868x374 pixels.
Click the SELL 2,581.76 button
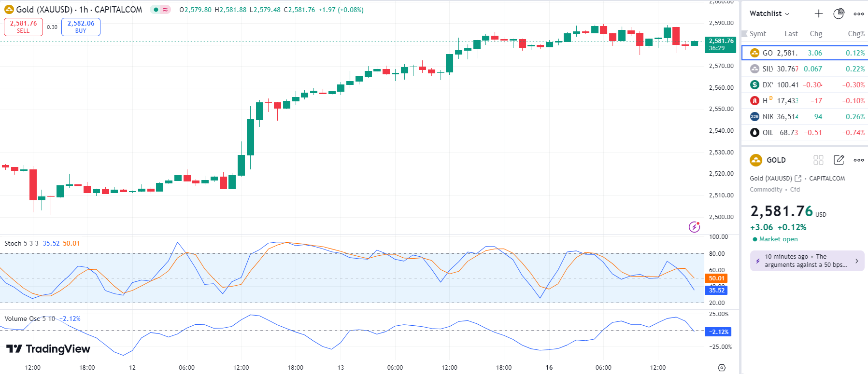tap(23, 27)
